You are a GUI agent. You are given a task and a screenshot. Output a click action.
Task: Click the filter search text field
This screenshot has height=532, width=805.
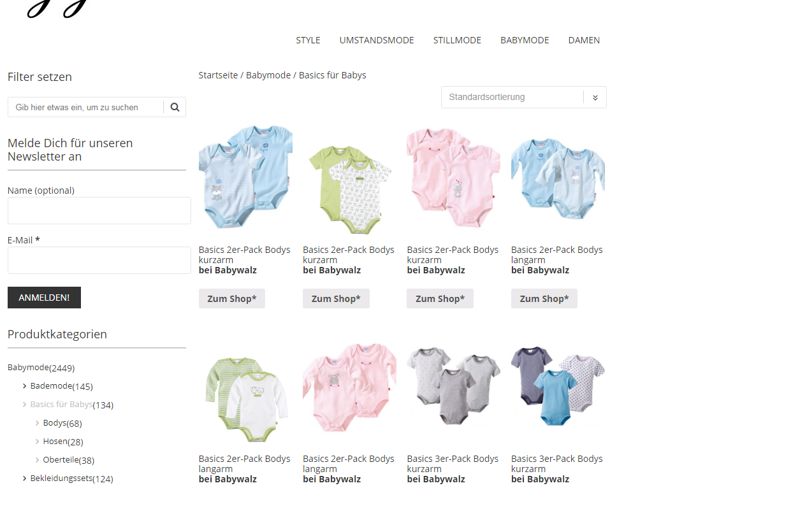coord(85,107)
